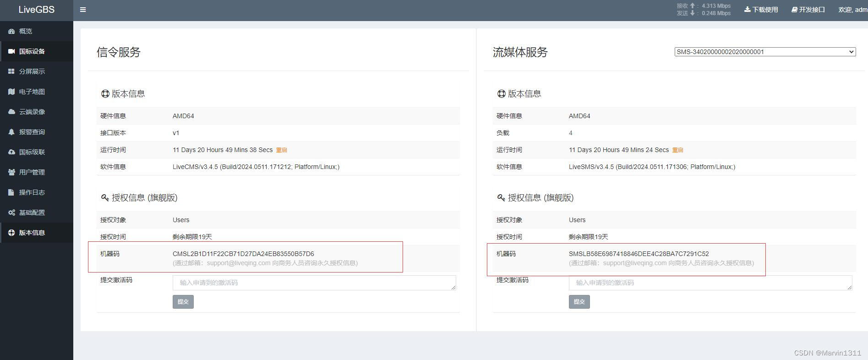Image resolution: width=868 pixels, height=360 pixels.
Task: Click the 基础配置 gears icon
Action: tap(11, 213)
